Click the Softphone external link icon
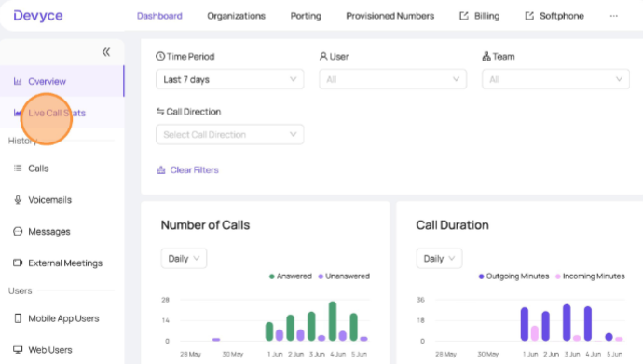Viewport: 643px width, 364px height. click(529, 16)
